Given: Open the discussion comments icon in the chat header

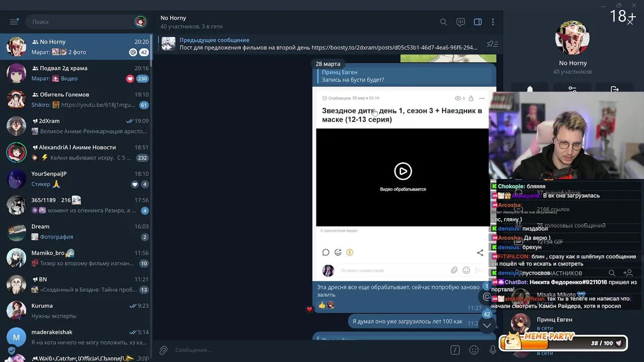Looking at the screenshot, I should click(460, 22).
